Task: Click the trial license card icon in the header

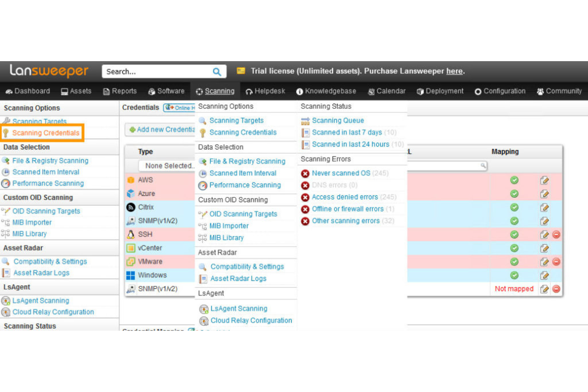Action: [240, 71]
